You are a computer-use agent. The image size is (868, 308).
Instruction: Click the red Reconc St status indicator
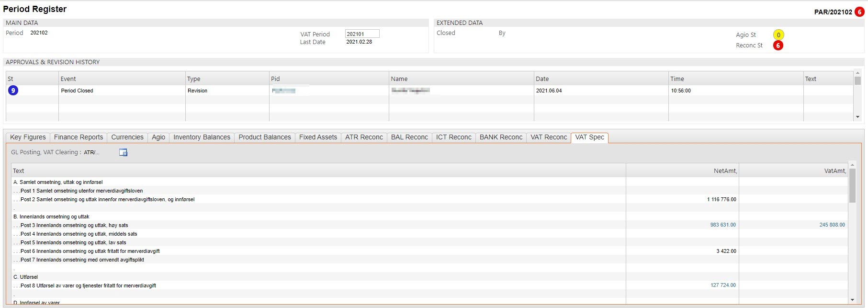[778, 46]
